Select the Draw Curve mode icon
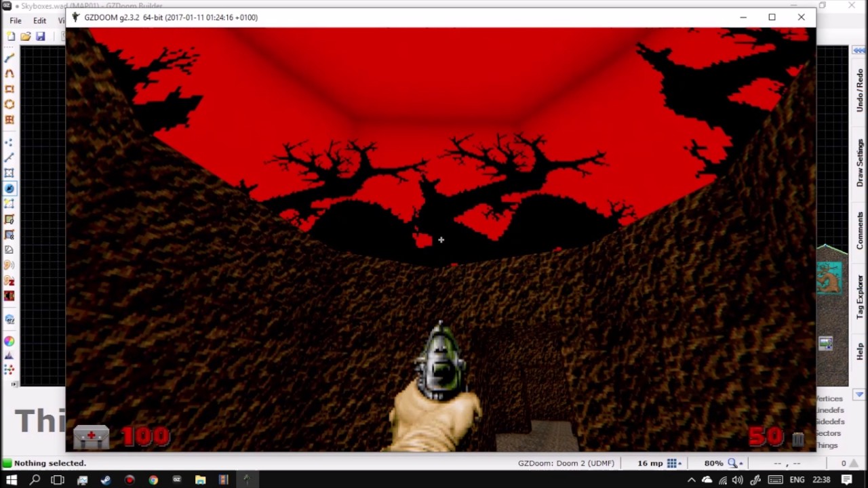The width and height of the screenshot is (868, 488). click(9, 73)
